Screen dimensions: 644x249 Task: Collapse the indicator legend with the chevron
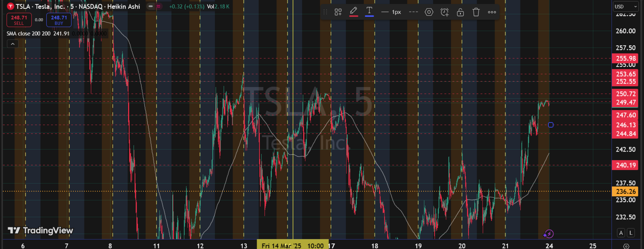tap(12, 44)
